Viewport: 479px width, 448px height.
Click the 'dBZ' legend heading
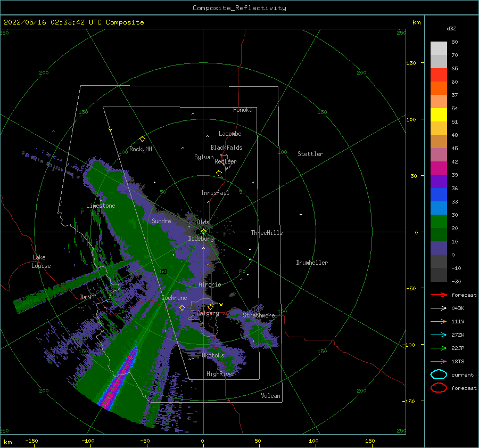(451, 28)
